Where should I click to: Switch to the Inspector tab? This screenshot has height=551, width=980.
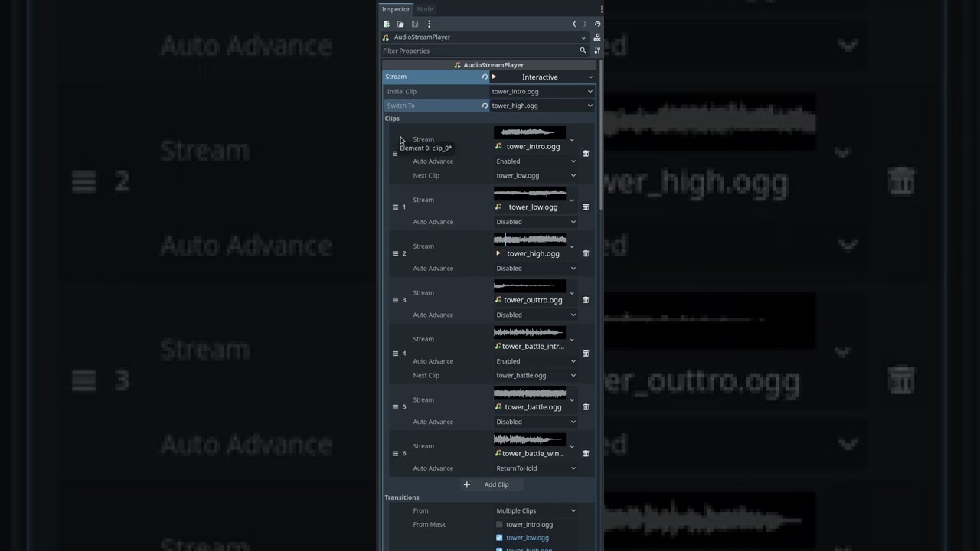click(396, 9)
